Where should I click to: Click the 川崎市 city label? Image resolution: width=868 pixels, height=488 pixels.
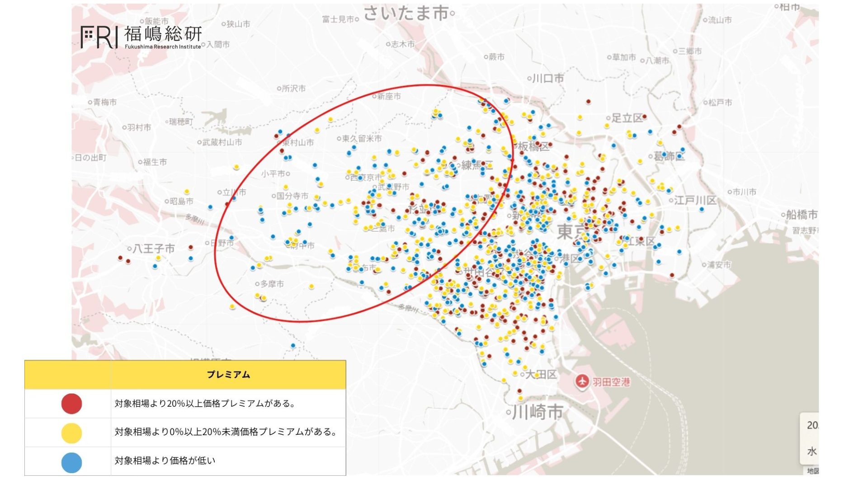click(538, 412)
